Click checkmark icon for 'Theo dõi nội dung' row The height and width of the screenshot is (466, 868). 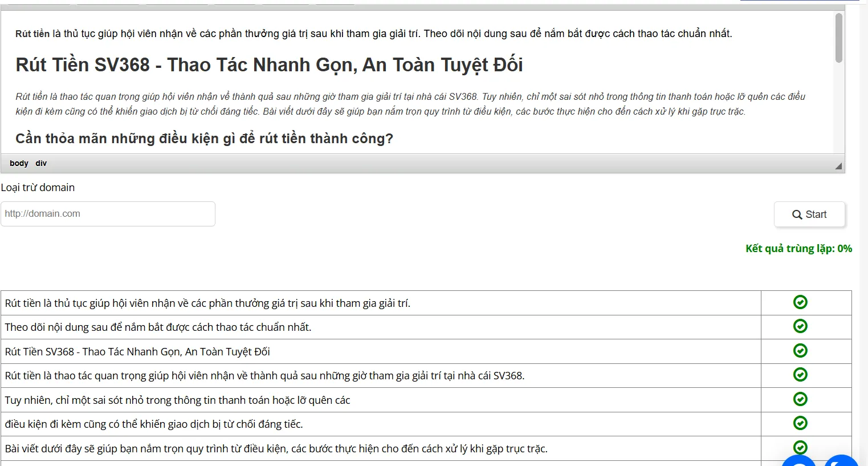[x=800, y=326]
